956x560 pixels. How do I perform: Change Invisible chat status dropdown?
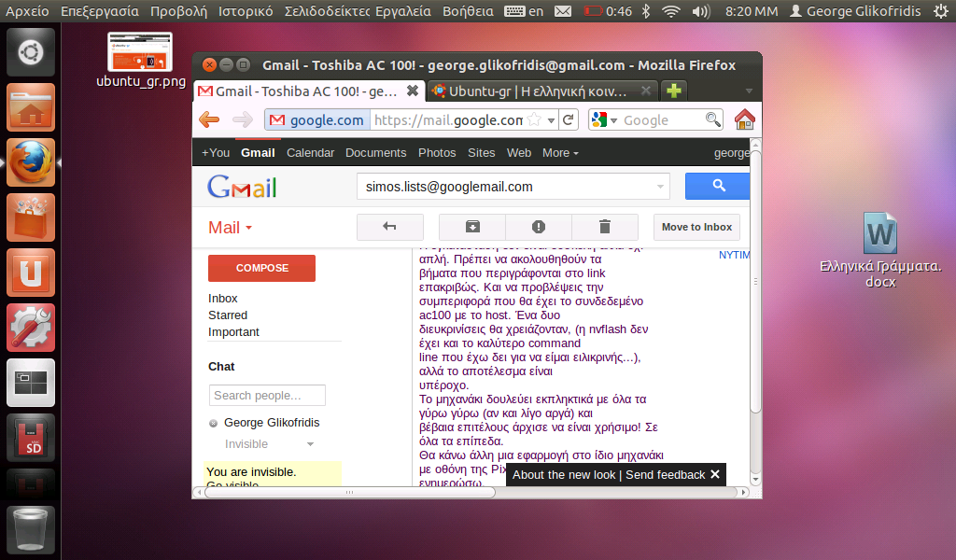(x=269, y=443)
